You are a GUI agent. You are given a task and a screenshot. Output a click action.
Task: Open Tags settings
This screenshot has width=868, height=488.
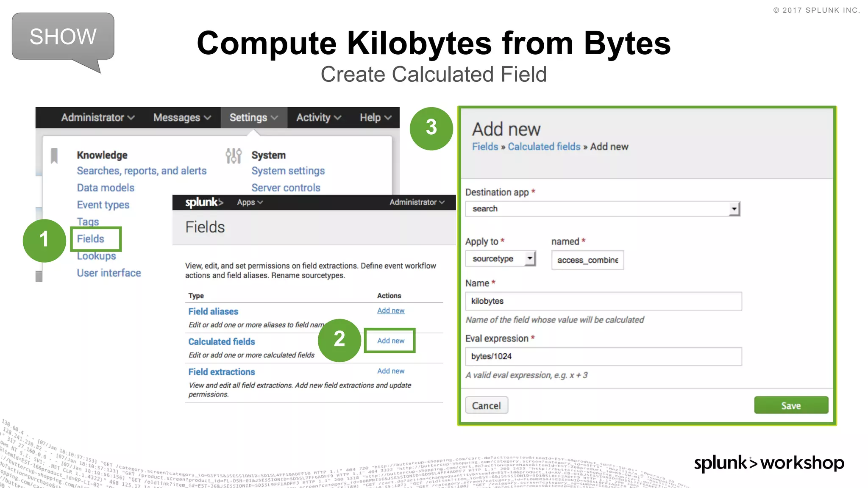point(88,222)
